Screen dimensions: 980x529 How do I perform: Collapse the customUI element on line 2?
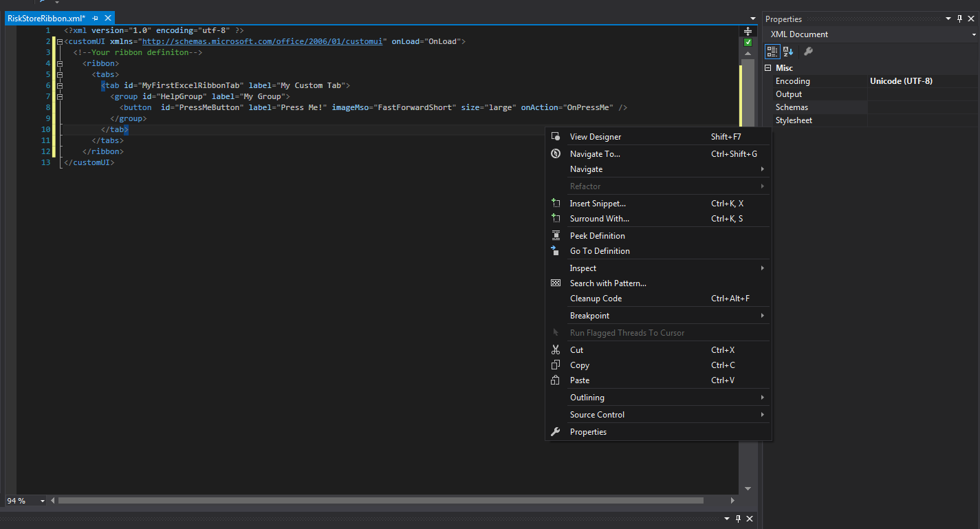[60, 42]
